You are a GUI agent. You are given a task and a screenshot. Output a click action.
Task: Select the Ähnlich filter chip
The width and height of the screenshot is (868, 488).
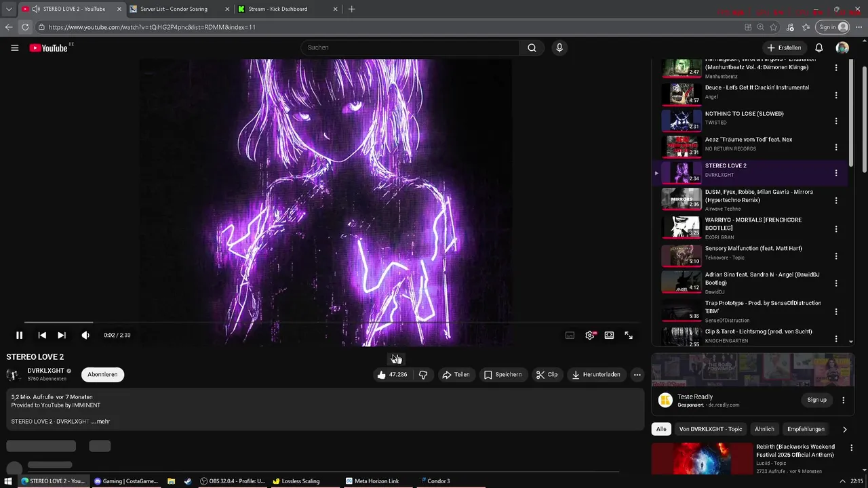764,429
